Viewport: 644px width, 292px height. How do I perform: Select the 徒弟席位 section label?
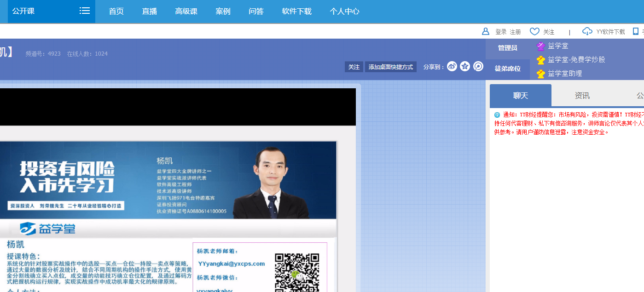point(508,69)
